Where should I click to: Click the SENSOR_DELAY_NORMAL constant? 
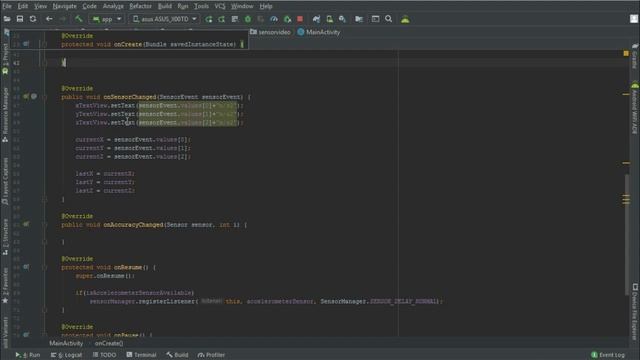(403, 301)
